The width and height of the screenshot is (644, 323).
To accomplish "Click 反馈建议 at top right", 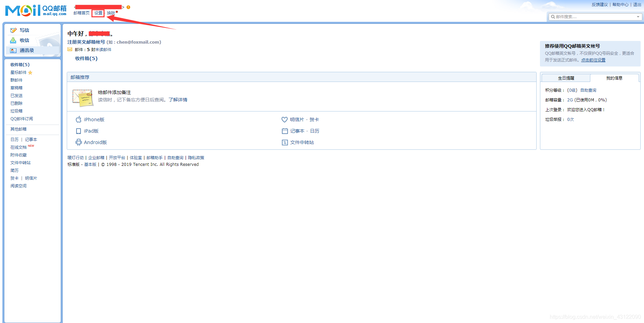I will pyautogui.click(x=600, y=5).
